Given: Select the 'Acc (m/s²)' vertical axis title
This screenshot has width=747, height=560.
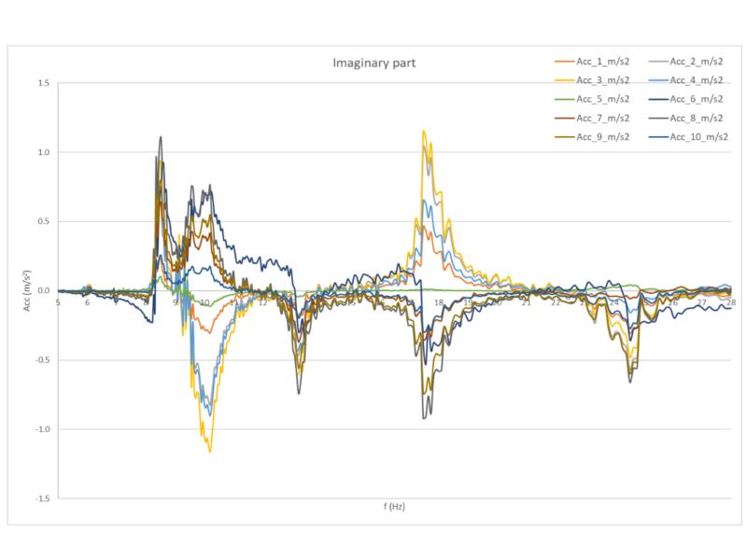Looking at the screenshot, I should click(29, 290).
